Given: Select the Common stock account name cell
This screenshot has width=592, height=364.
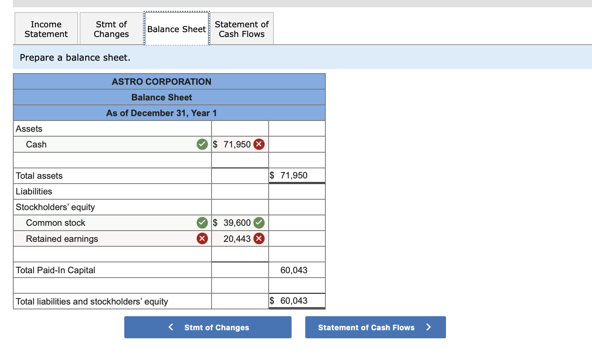Looking at the screenshot, I should 112,223.
